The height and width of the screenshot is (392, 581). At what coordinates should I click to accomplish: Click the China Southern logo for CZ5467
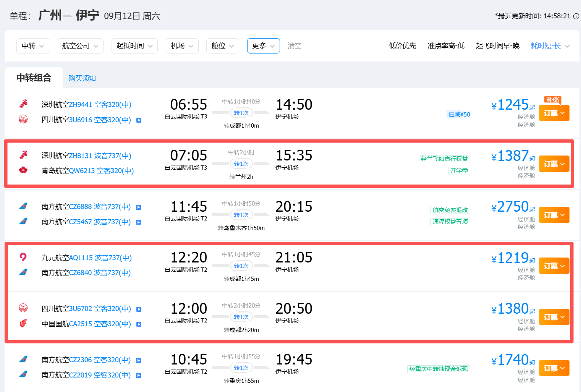click(23, 221)
